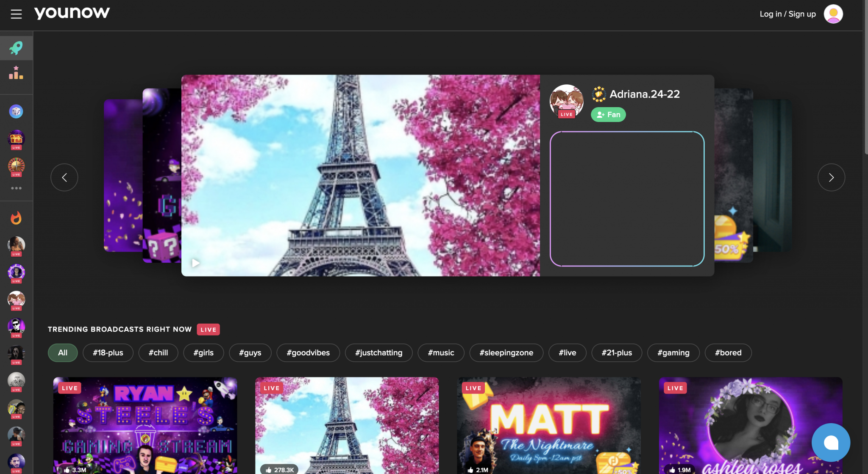The width and height of the screenshot is (868, 474).
Task: Open the leaderboard icon in sidebar
Action: 16,73
